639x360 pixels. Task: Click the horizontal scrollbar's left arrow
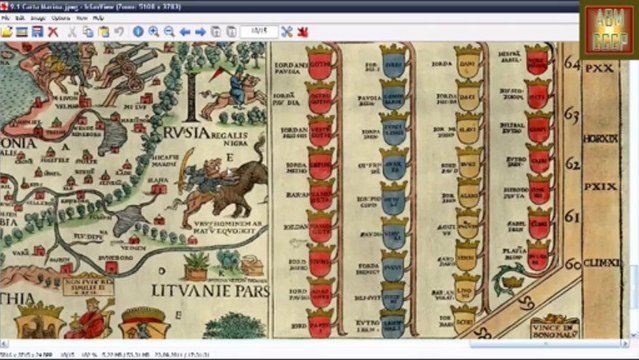(4, 344)
